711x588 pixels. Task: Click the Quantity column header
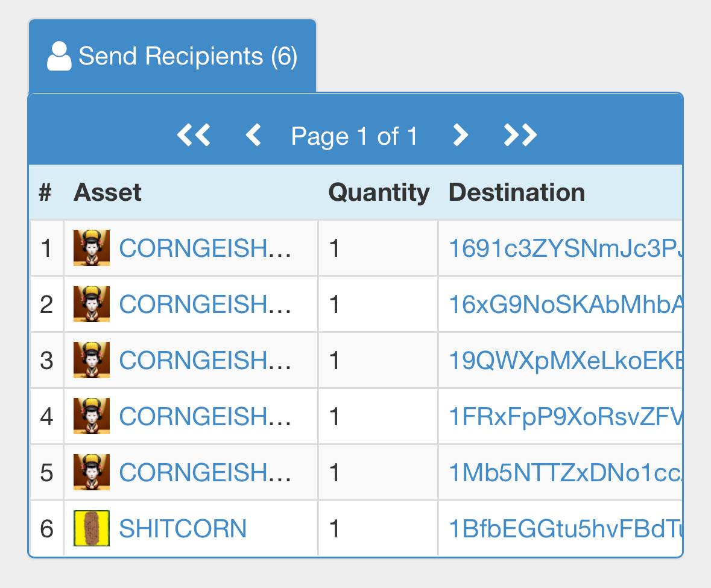pyautogui.click(x=379, y=192)
